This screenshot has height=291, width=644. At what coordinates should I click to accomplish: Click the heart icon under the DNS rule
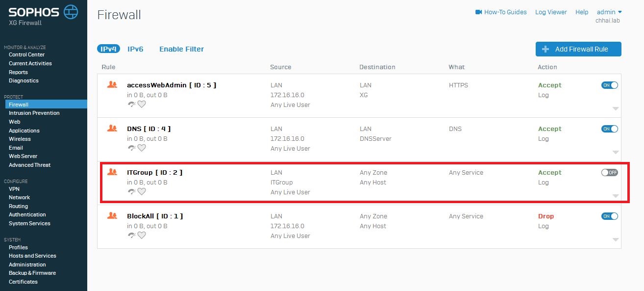[x=142, y=148]
